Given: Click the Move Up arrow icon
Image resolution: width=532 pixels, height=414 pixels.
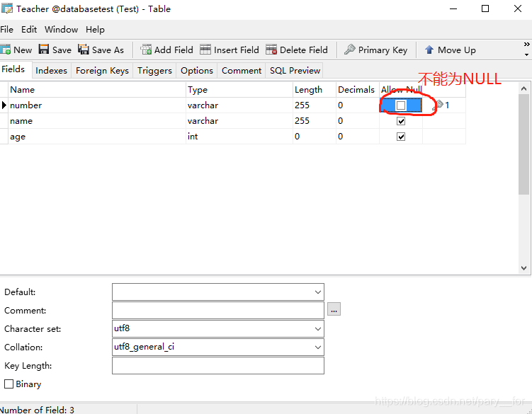Looking at the screenshot, I should [429, 50].
